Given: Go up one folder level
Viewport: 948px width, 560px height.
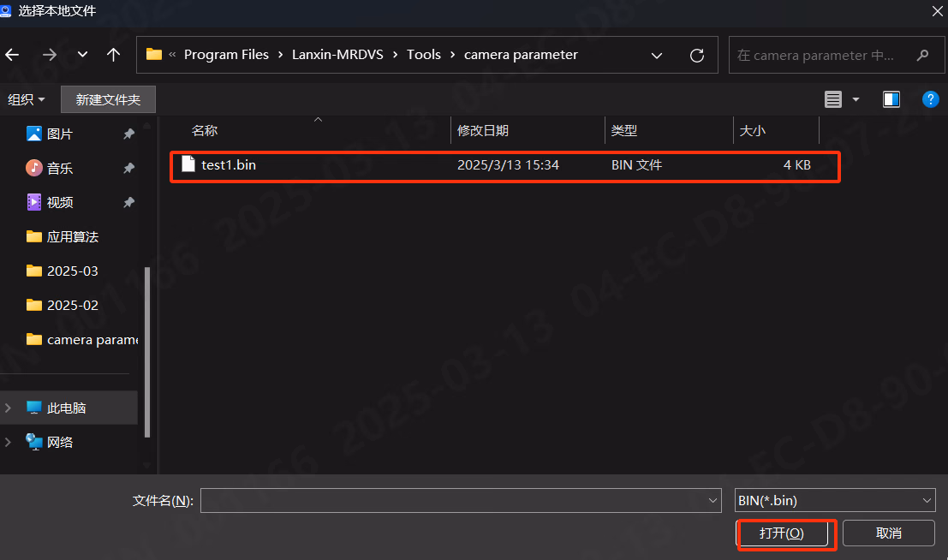Looking at the screenshot, I should 113,55.
